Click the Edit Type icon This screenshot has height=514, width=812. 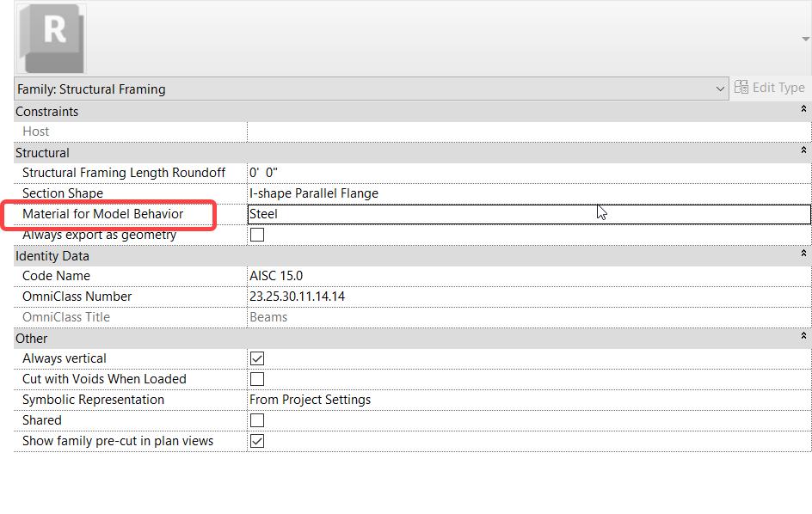pyautogui.click(x=741, y=88)
